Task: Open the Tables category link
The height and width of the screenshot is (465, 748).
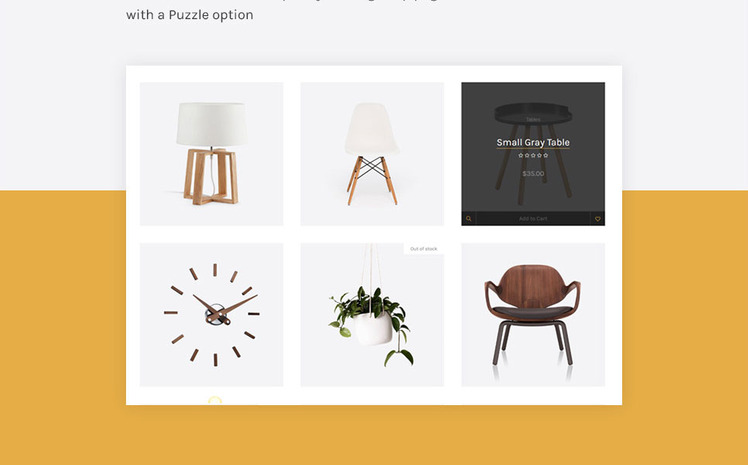Action: click(x=533, y=119)
